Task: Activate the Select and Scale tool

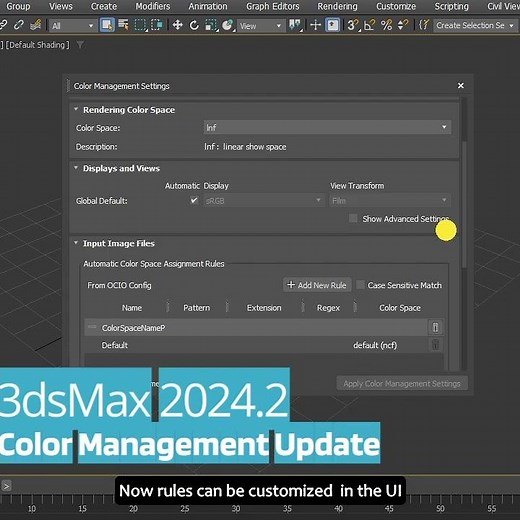Action: (211, 25)
